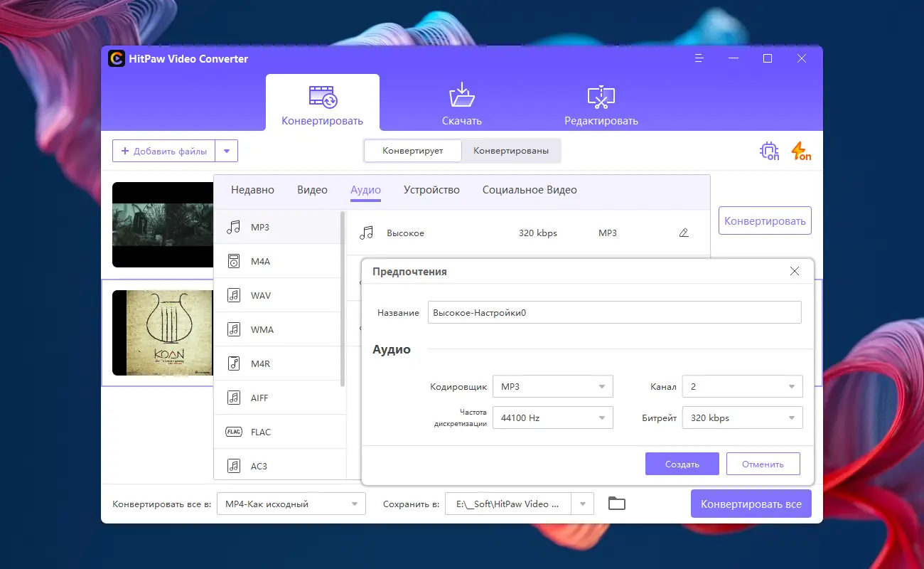Viewport: 924px width, 569px height.
Task: Click the save path field E:\__Soft
Action: (508, 504)
